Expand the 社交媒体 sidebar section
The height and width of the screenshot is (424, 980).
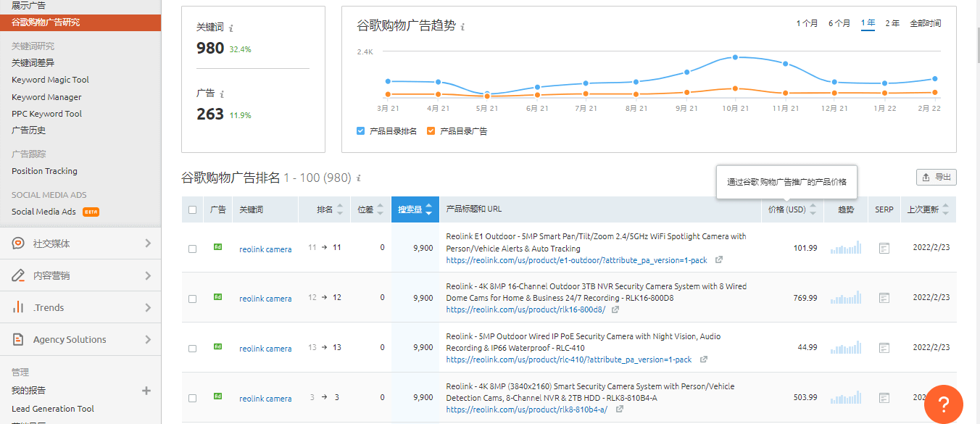(x=148, y=244)
